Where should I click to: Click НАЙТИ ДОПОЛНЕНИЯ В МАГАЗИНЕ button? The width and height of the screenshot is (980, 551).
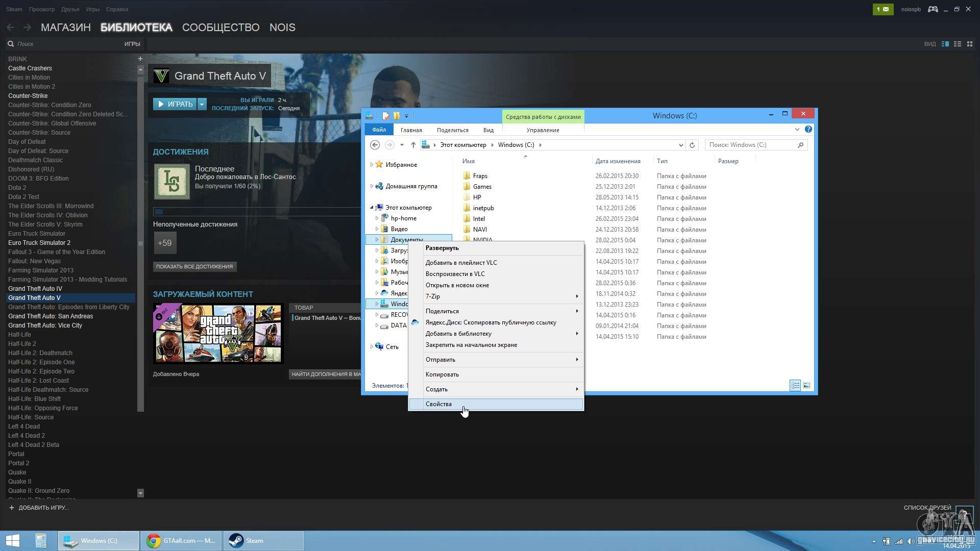point(325,374)
